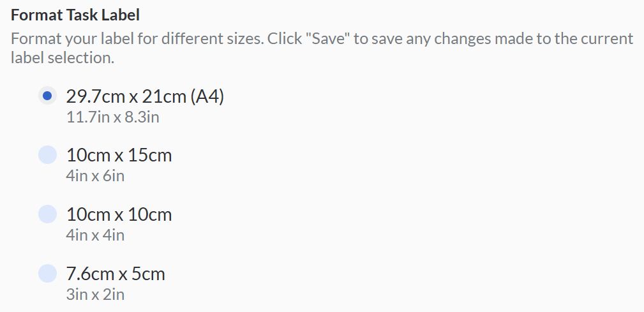Screen dimensions: 644x312
Task: Enable the 7.6cm x 5cm radio button
Action: pos(47,274)
